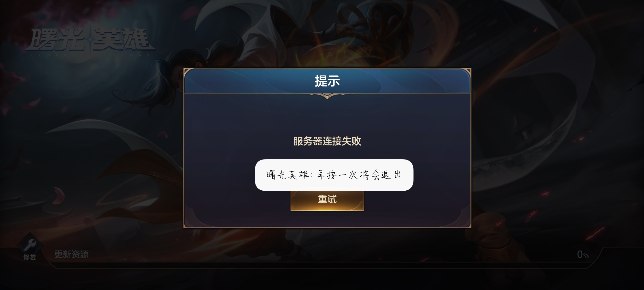Tap the 曙光英雄 app name in toast
Viewport: 644px width, 290px height.
coord(288,175)
